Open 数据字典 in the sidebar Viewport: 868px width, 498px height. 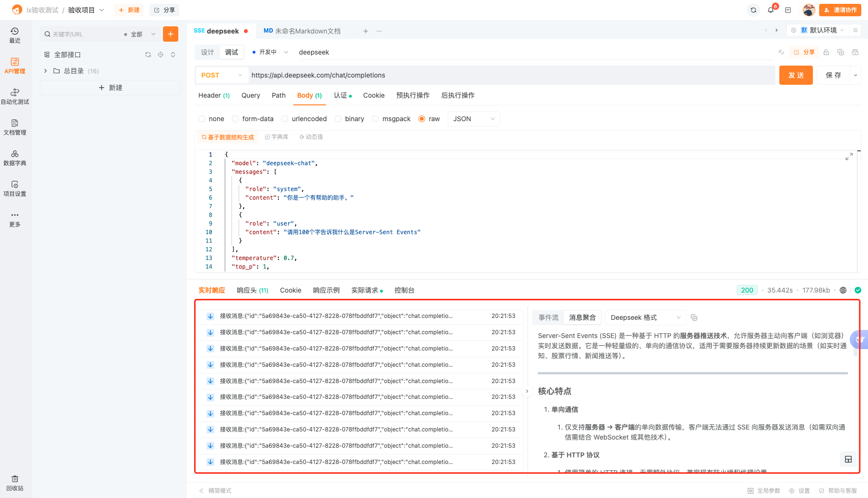[15, 158]
